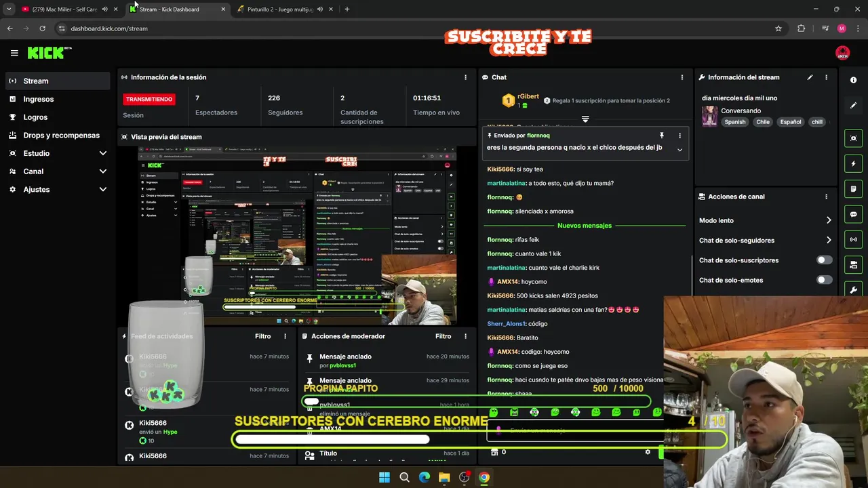This screenshot has width=868, height=488.
Task: Click rGibert in the chat leaderboard
Action: point(528,97)
